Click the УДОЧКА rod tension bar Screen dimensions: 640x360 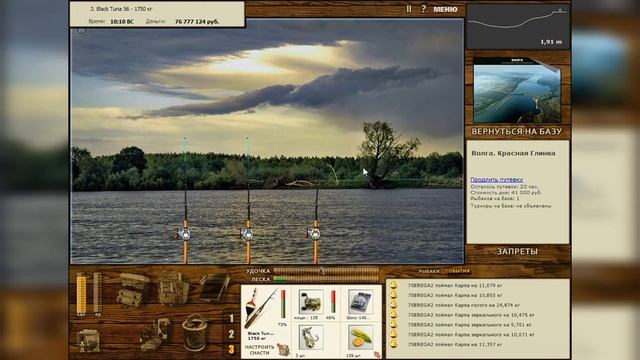pos(326,271)
